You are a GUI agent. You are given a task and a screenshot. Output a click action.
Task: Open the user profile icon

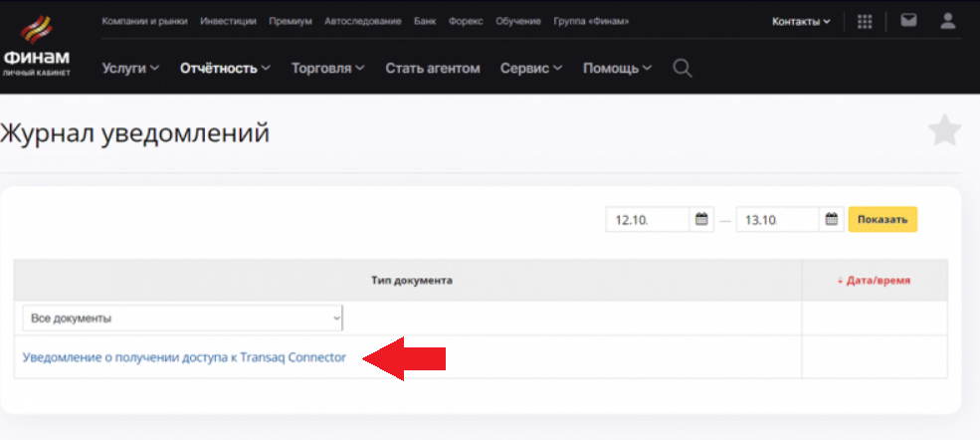pos(948,20)
